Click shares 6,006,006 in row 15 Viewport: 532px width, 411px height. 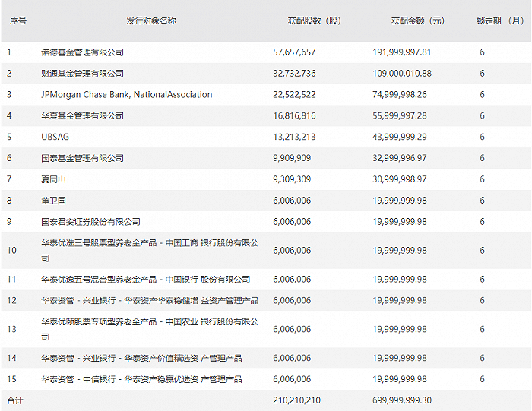point(292,379)
